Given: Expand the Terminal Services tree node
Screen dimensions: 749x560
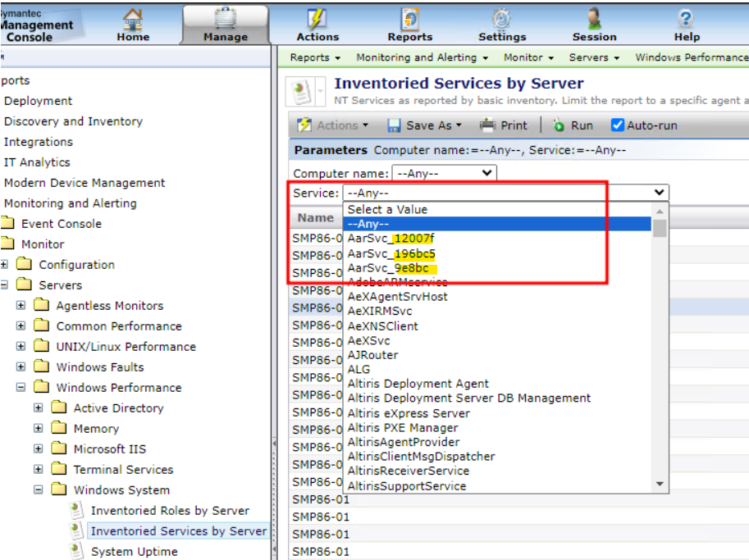Looking at the screenshot, I should pos(39,469).
